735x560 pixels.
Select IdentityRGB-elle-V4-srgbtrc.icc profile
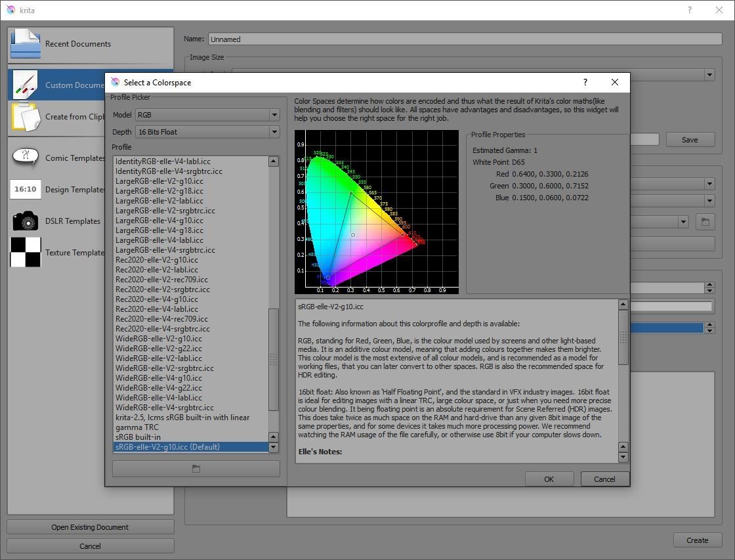click(x=191, y=171)
